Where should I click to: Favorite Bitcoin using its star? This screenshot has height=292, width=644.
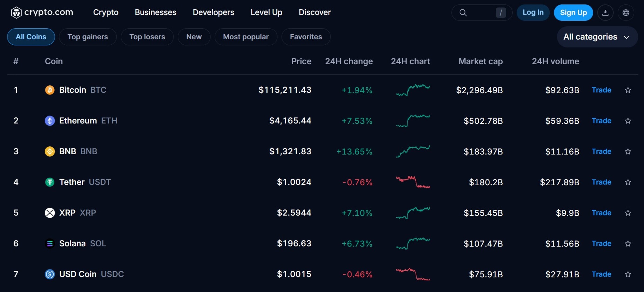pos(628,90)
